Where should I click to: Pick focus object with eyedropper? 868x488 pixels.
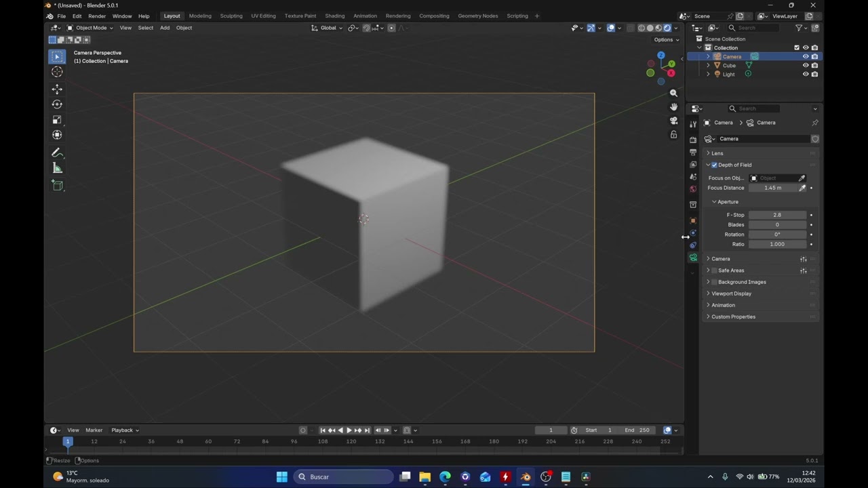click(x=802, y=178)
